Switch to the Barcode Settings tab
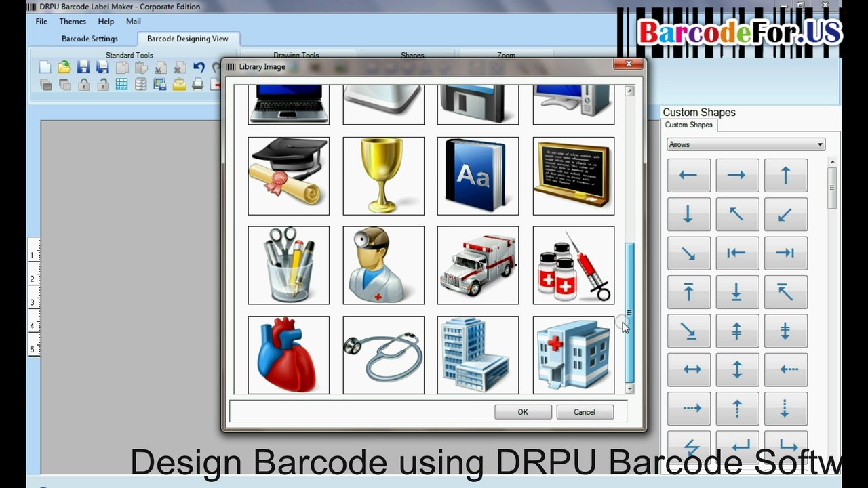This screenshot has height=488, width=868. (90, 39)
